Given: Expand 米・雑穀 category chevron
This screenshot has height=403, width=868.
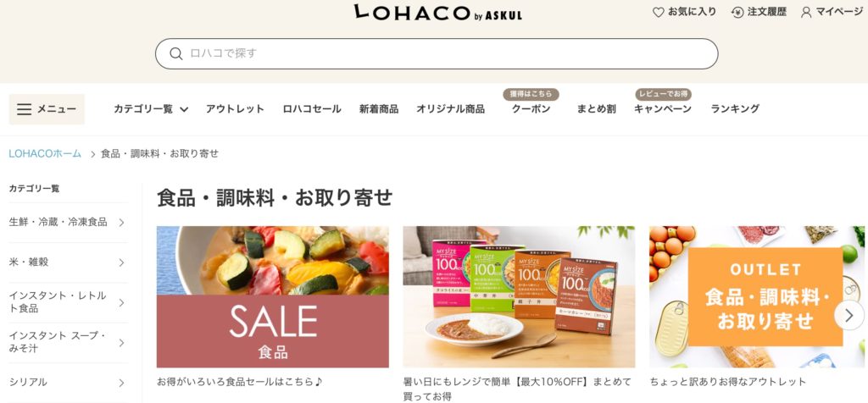Looking at the screenshot, I should tap(122, 262).
